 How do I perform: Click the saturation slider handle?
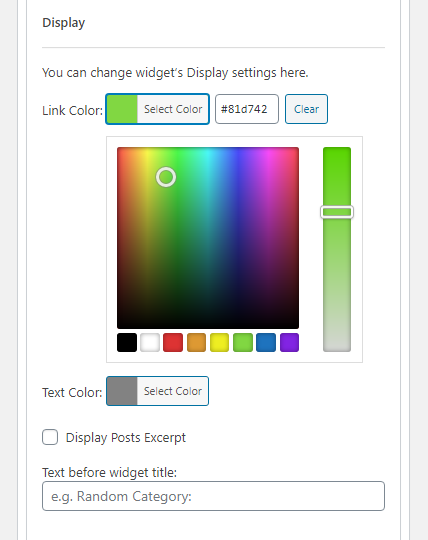[337, 212]
